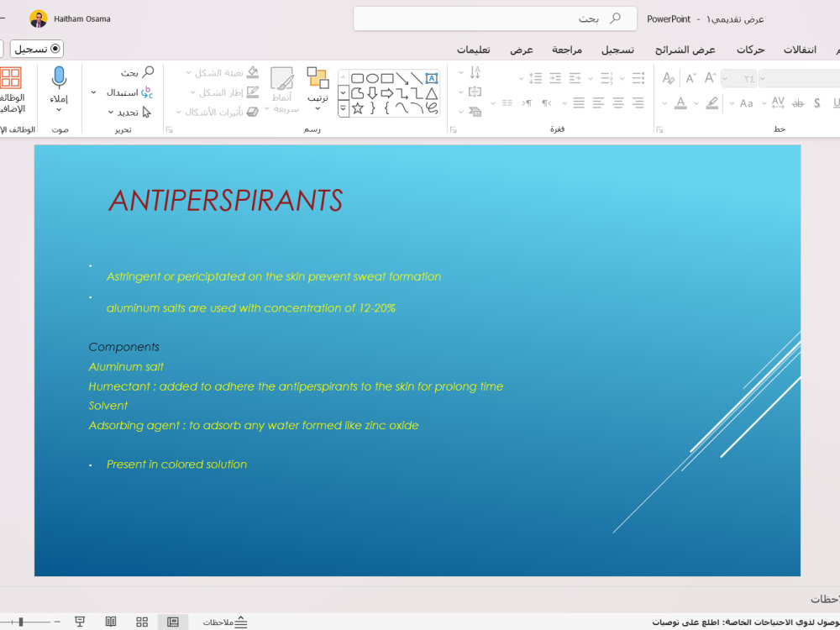Viewport: 840px width, 630px height.
Task: Open Font dialog launcher
Action: pos(659,129)
